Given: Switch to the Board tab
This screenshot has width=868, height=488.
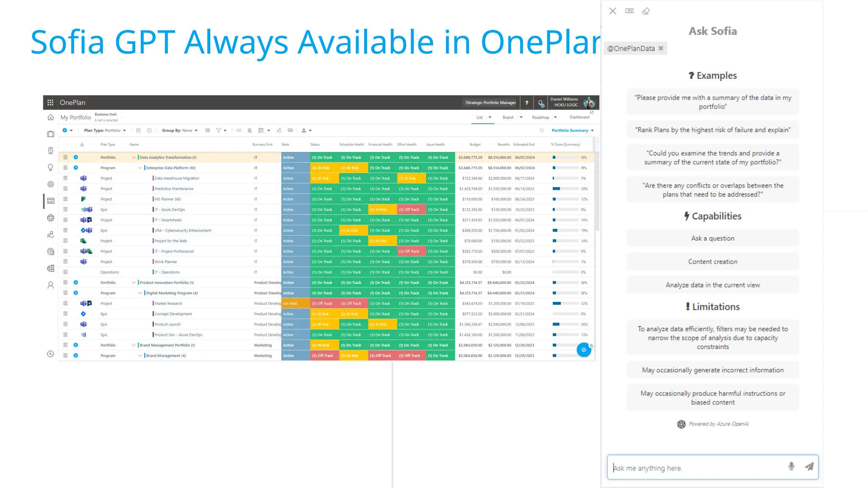Looking at the screenshot, I should point(508,117).
